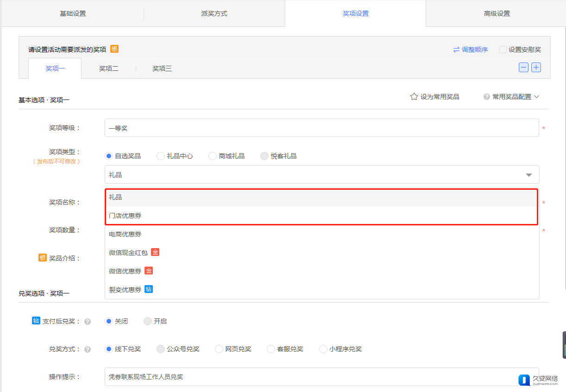Choose 线下兑奖 as the redemption method
The height and width of the screenshot is (392, 566).
pyautogui.click(x=109, y=349)
